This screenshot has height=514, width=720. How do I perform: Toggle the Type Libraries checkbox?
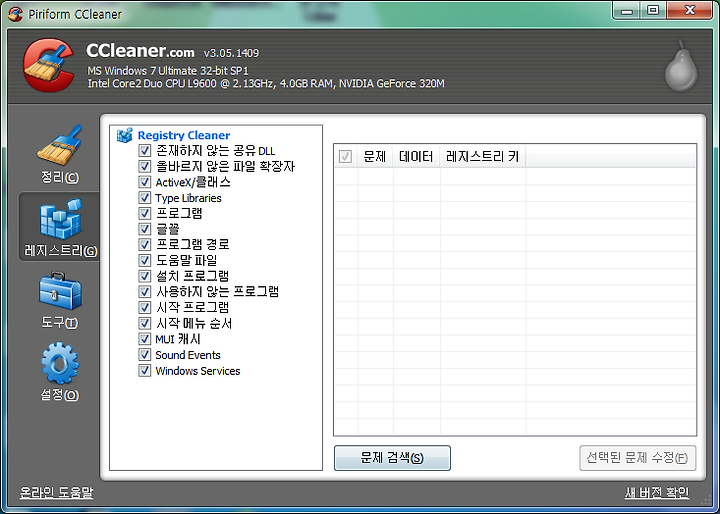pyautogui.click(x=145, y=198)
